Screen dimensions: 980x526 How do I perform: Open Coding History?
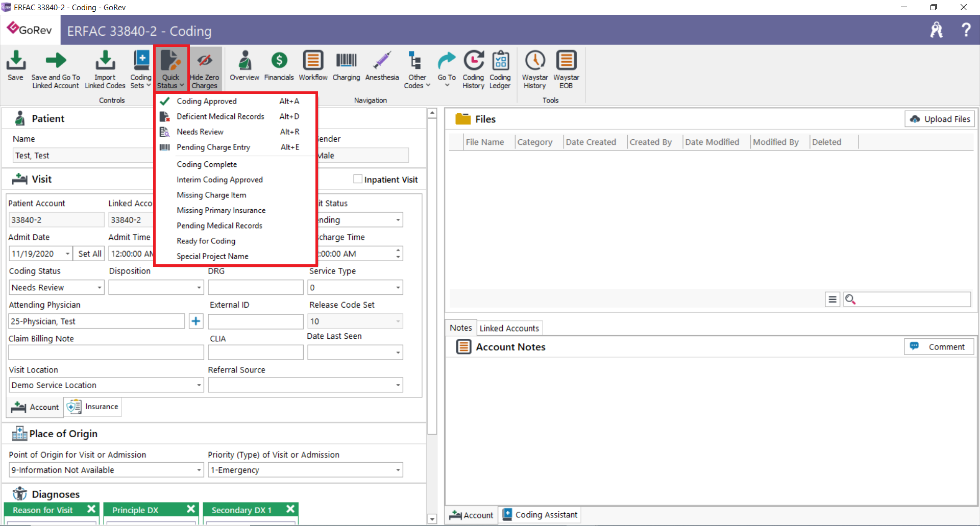pyautogui.click(x=473, y=70)
